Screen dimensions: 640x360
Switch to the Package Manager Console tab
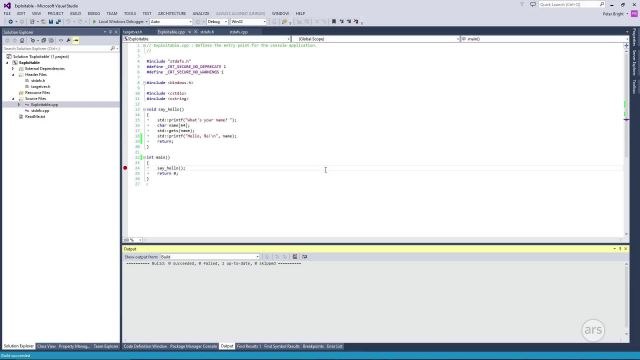pos(193,347)
